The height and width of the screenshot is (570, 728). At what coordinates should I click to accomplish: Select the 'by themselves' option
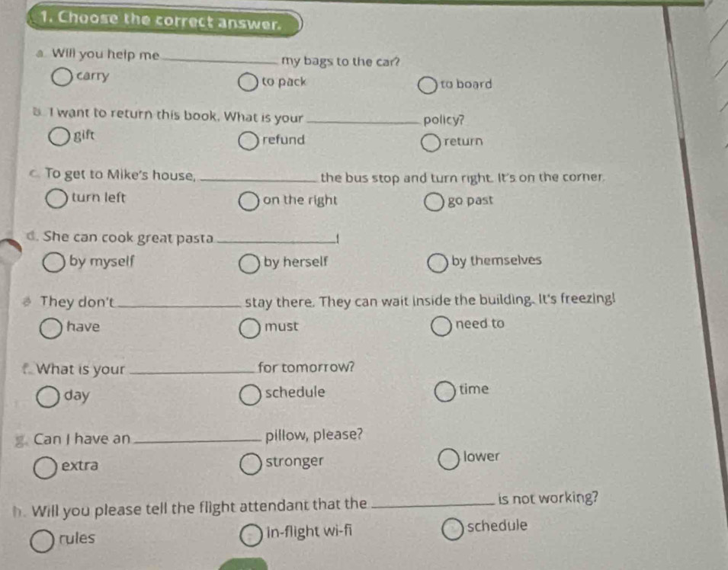[x=438, y=263]
